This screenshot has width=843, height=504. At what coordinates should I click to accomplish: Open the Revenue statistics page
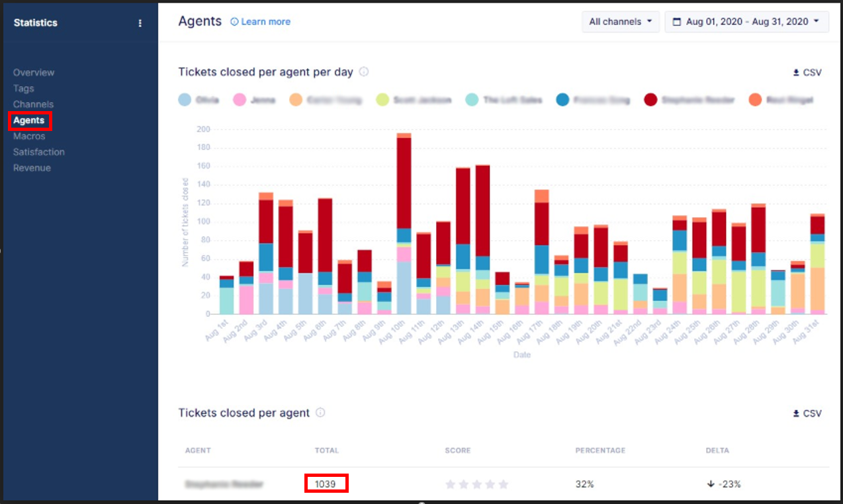32,168
